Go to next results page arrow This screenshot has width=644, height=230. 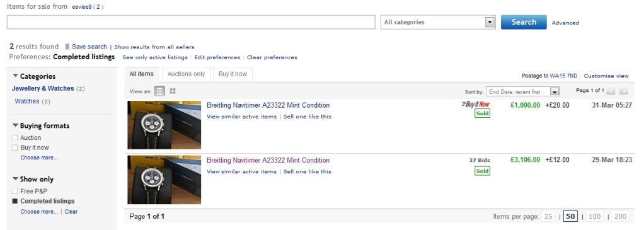tap(623, 91)
